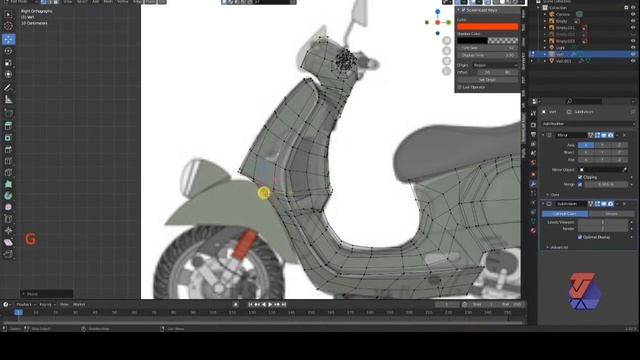Screen dimensions: 640x360
Task: Open the timeline Playback dropdown
Action: click(26, 304)
